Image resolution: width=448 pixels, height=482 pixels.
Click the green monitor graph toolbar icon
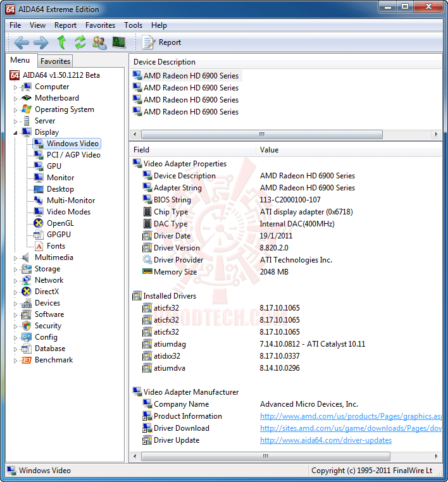click(x=119, y=42)
